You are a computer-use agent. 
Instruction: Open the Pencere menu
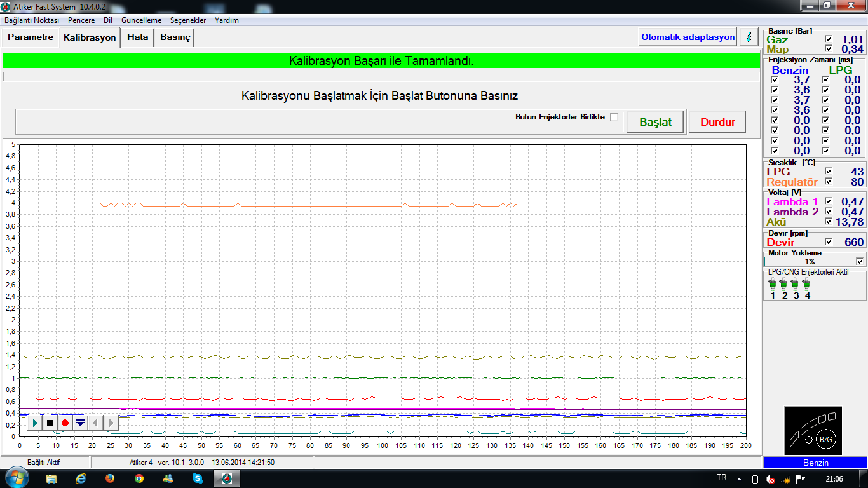[81, 20]
